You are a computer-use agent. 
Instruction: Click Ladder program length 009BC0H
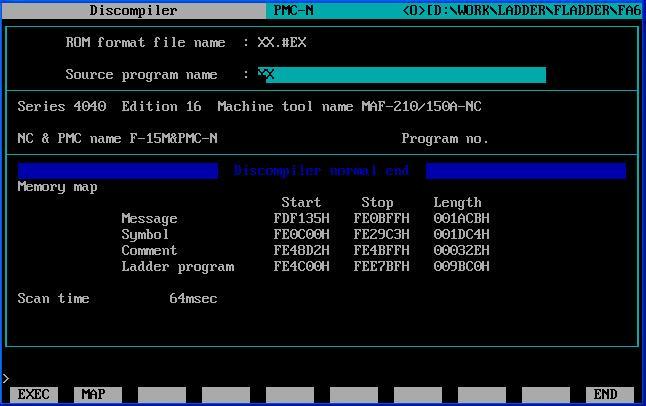[461, 266]
